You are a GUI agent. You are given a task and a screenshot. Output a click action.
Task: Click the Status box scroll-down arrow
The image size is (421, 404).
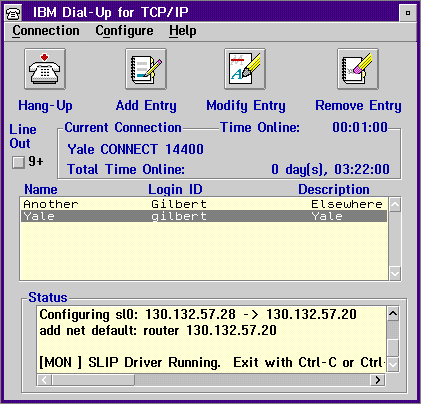(x=393, y=364)
